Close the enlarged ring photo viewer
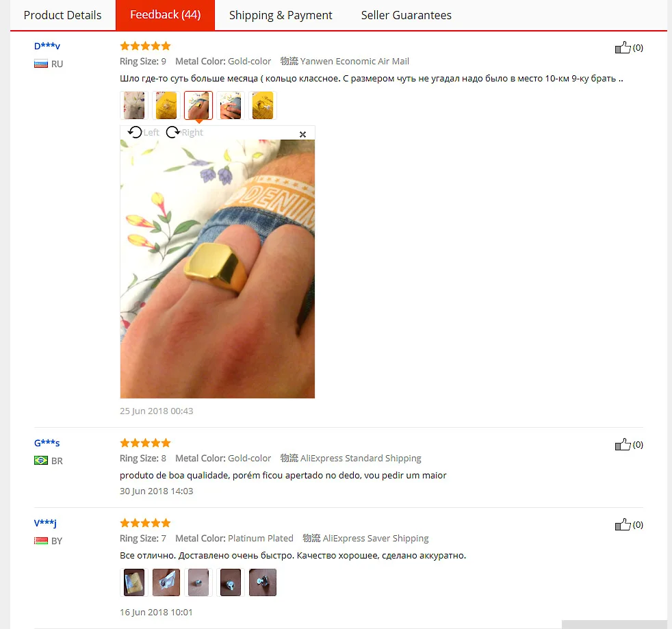Viewport: 672px width, 629px height. pos(302,134)
